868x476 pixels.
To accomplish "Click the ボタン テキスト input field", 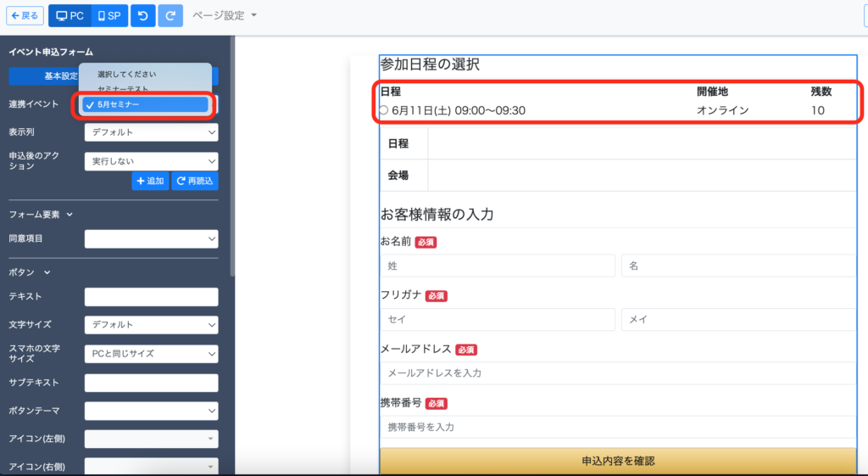I will click(x=151, y=297).
